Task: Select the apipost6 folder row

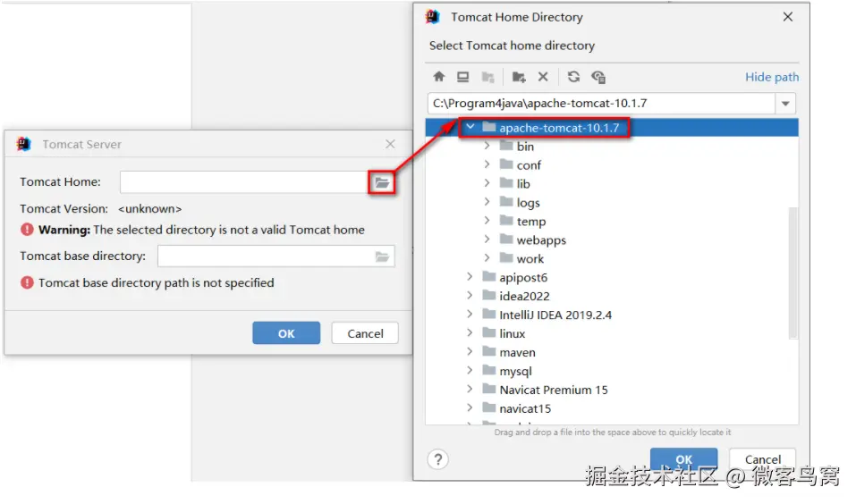Action: 612,277
